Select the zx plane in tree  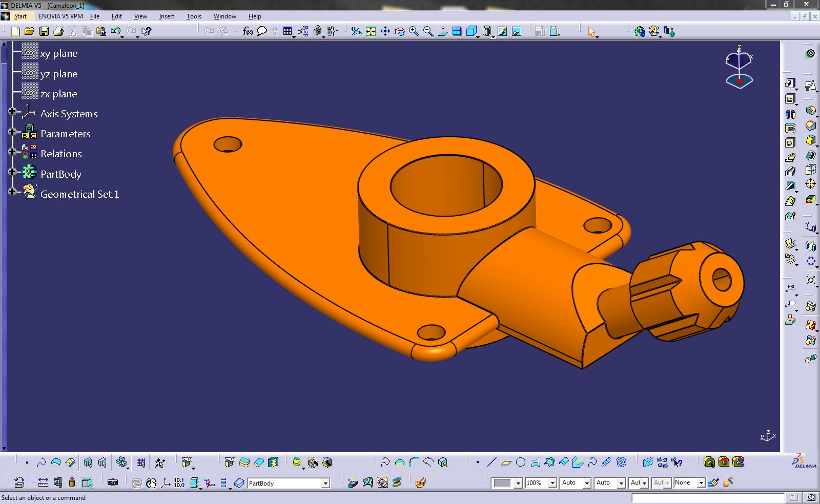point(59,94)
